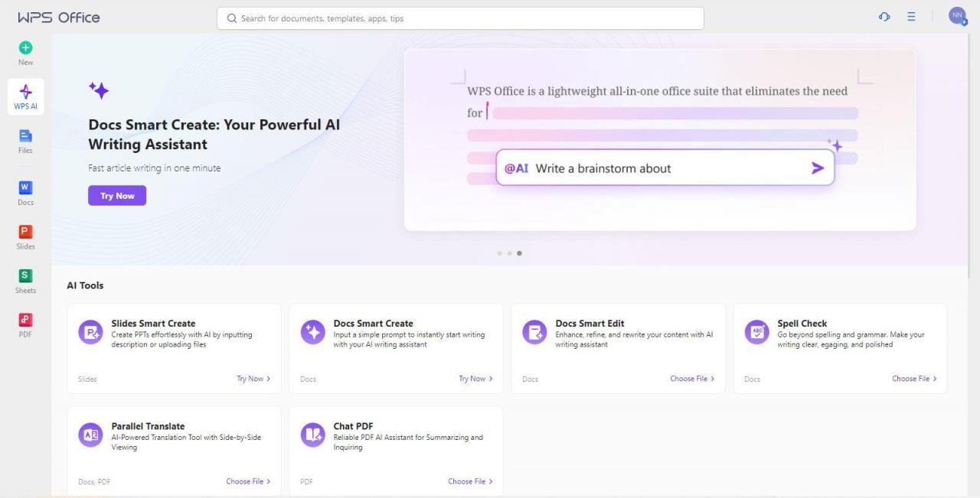Click Try Now on Slides Smart Create
This screenshot has height=498, width=980.
point(253,379)
